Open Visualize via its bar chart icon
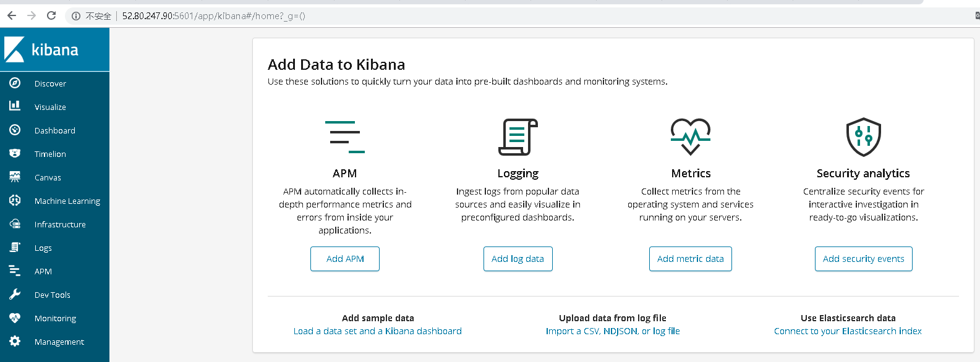The height and width of the screenshot is (362, 980). 15,106
